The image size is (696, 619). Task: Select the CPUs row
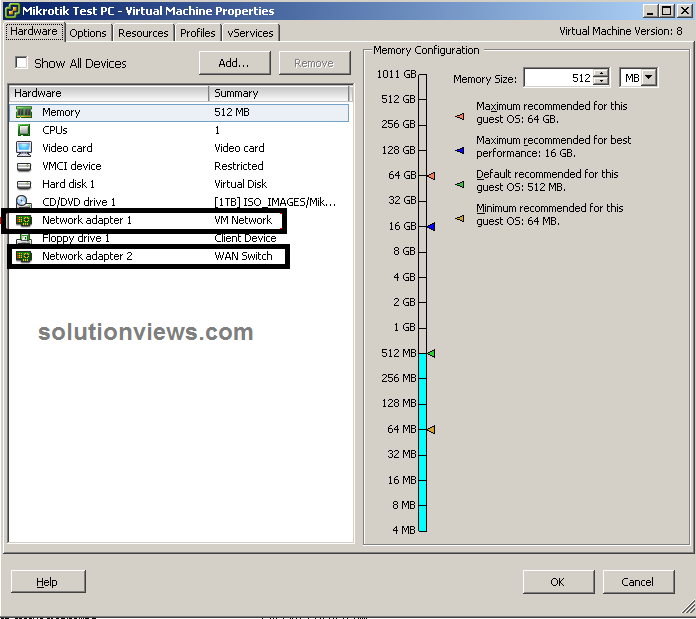click(179, 130)
